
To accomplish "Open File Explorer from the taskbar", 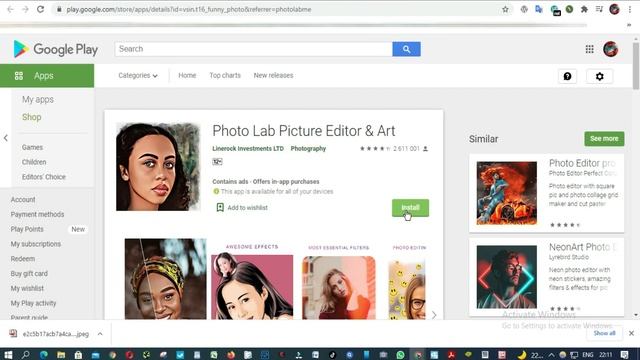I will click(x=61, y=355).
